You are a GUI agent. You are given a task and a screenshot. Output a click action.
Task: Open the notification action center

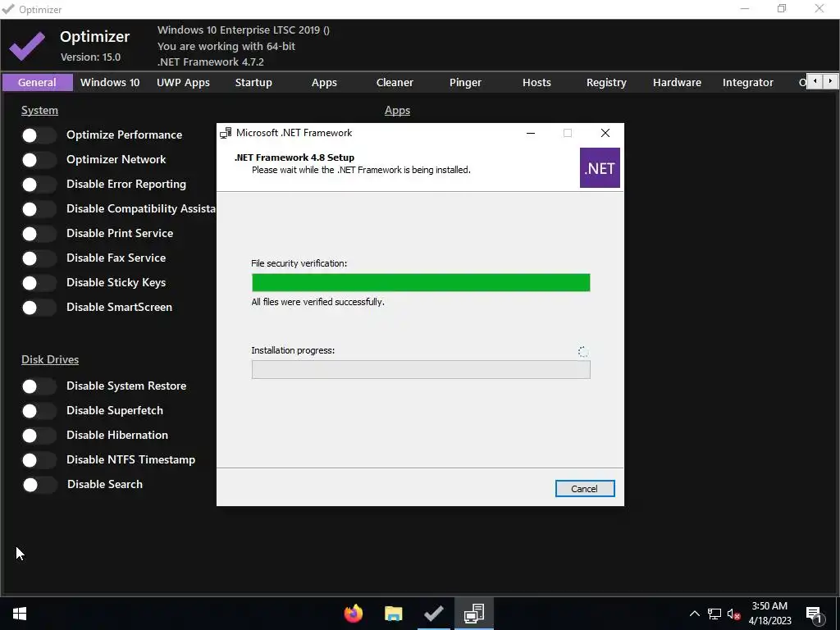[x=815, y=614]
